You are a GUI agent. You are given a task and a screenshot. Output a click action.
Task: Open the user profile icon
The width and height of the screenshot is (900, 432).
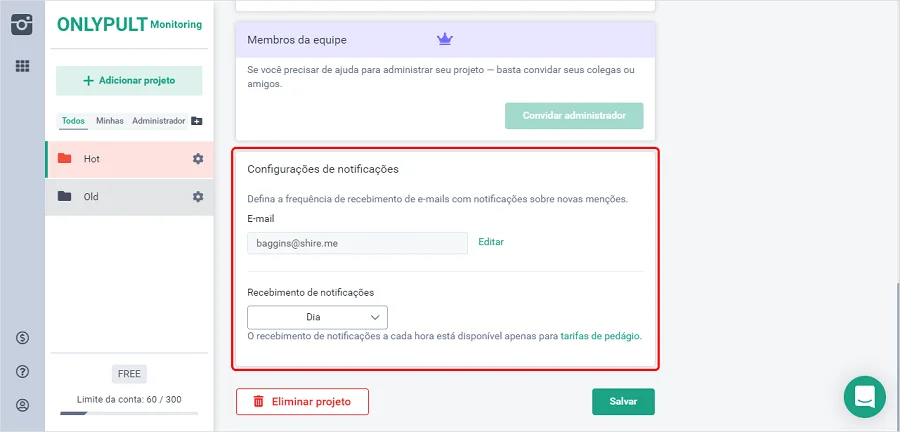coord(22,406)
